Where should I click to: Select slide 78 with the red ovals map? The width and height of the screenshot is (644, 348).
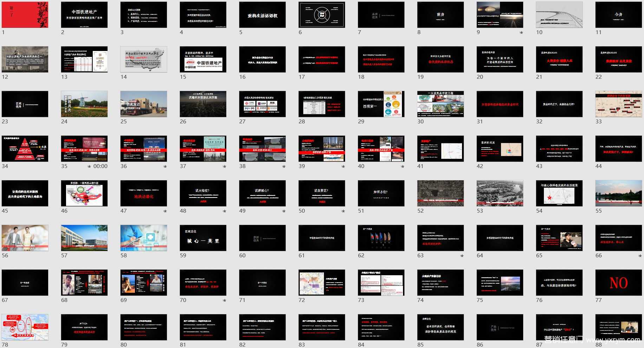pos(25,327)
